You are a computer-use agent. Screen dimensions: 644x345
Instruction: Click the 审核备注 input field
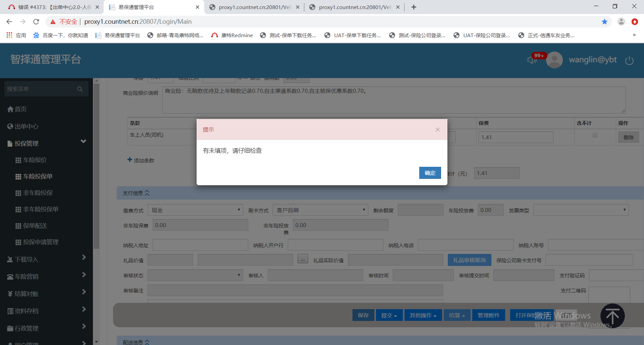pyautogui.click(x=295, y=290)
